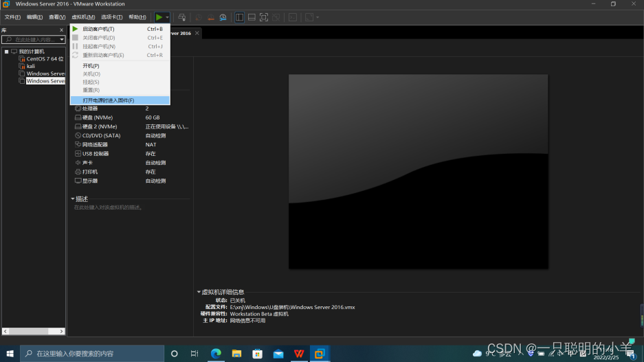Open Microsoft Edge from the taskbar
Image resolution: width=644 pixels, height=362 pixels.
click(216, 354)
